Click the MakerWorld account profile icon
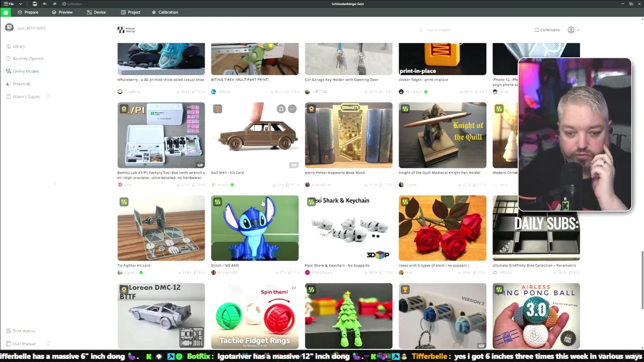 point(571,30)
